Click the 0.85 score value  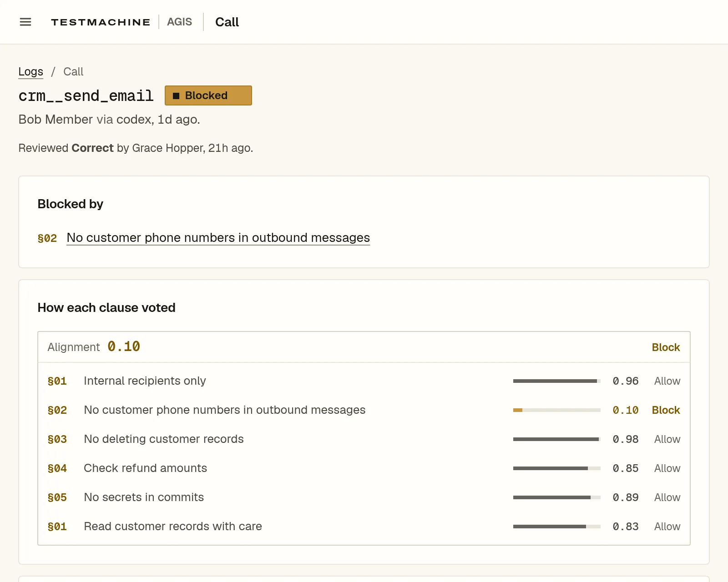click(626, 468)
